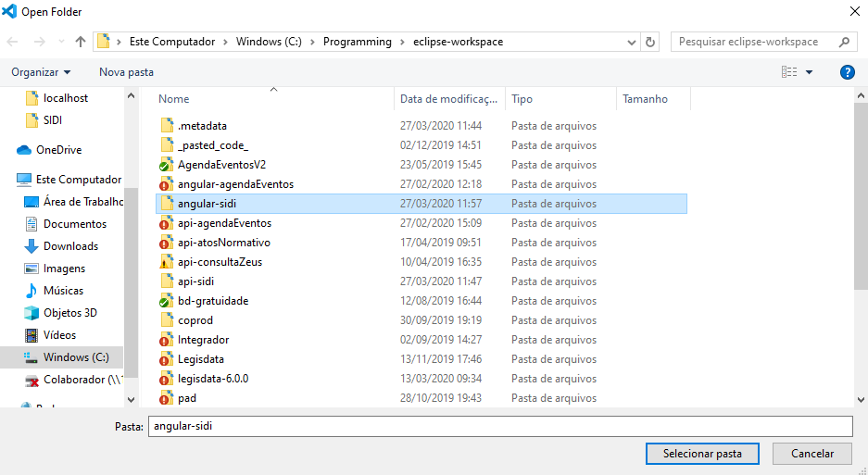This screenshot has height=475, width=868.
Task: Click the Músicas note icon in sidebar
Action: (31, 291)
